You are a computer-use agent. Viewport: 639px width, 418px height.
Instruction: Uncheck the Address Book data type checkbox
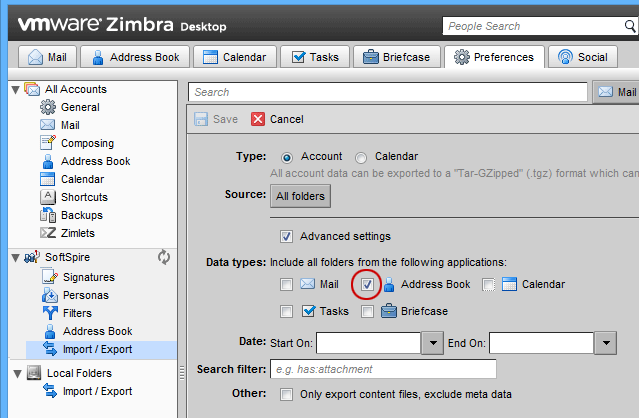[367, 284]
